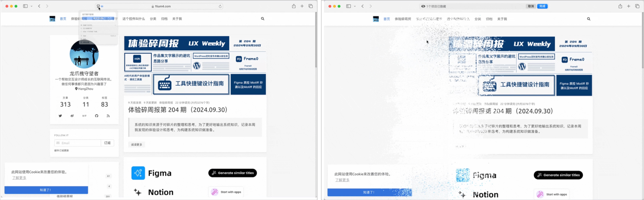The image size is (644, 200).
Task: Open the RSS feed icon
Action: click(x=108, y=116)
